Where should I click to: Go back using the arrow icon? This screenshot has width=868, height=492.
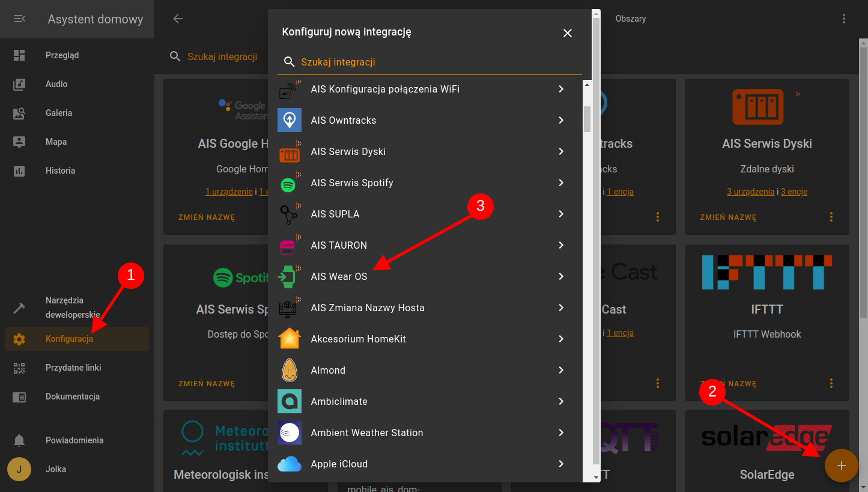coord(178,19)
